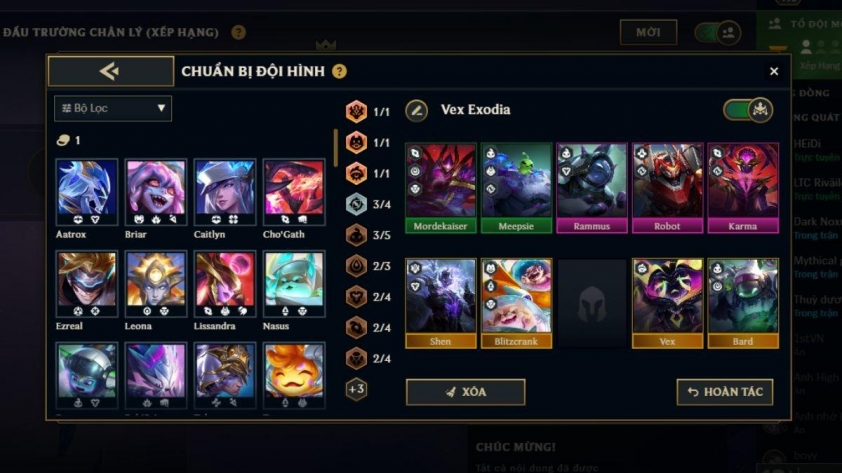842x473 pixels.
Task: Select the 3/4 trait icon
Action: (356, 204)
